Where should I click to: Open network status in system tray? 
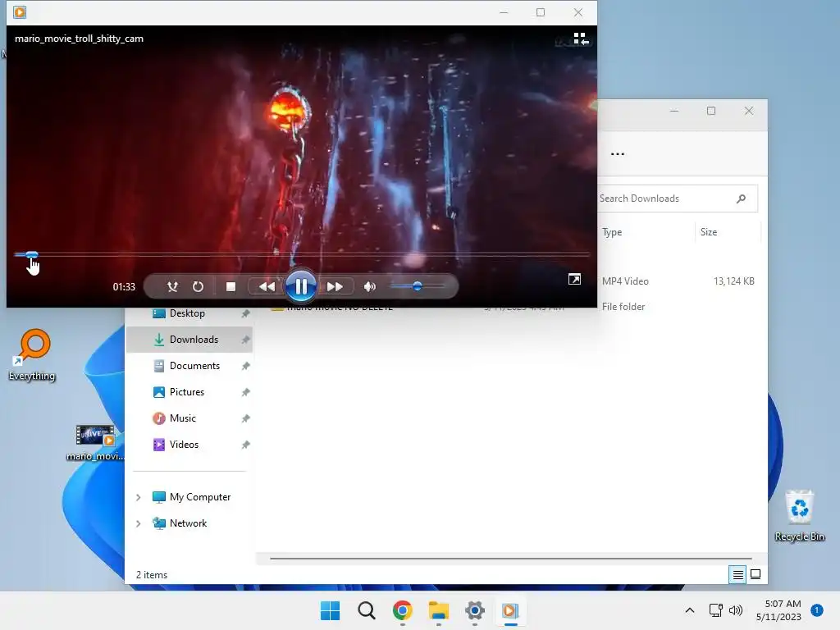tap(715, 610)
